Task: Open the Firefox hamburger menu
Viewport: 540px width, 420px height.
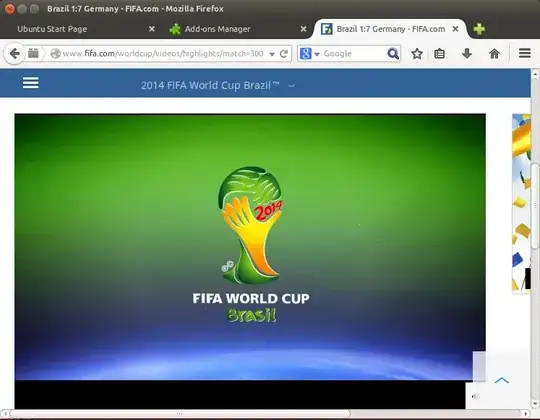Action: click(525, 53)
